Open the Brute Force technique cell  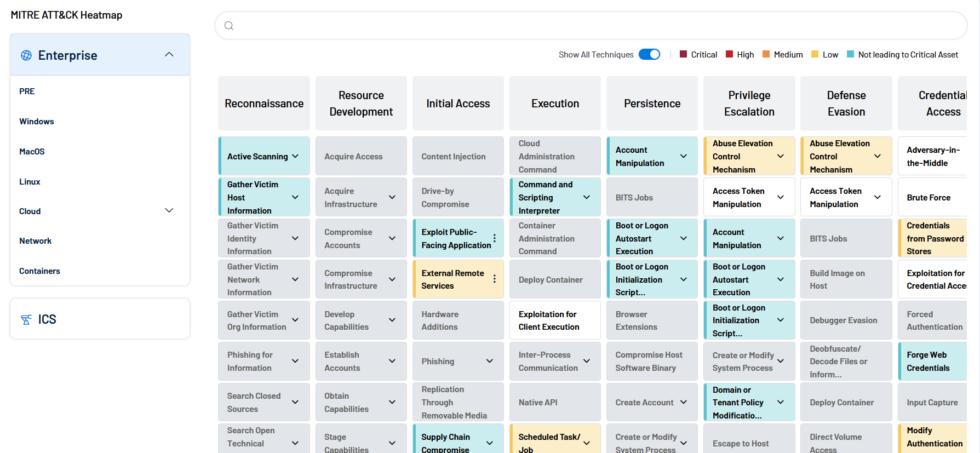(x=931, y=197)
